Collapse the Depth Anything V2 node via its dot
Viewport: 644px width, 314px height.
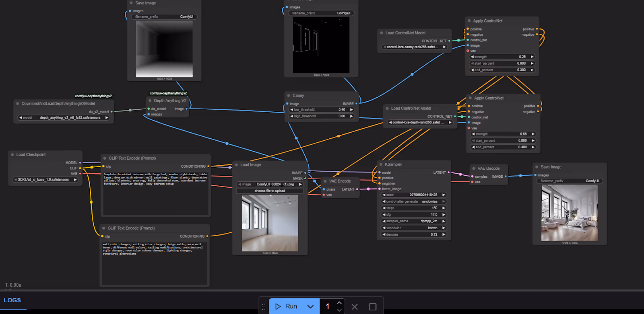point(150,101)
